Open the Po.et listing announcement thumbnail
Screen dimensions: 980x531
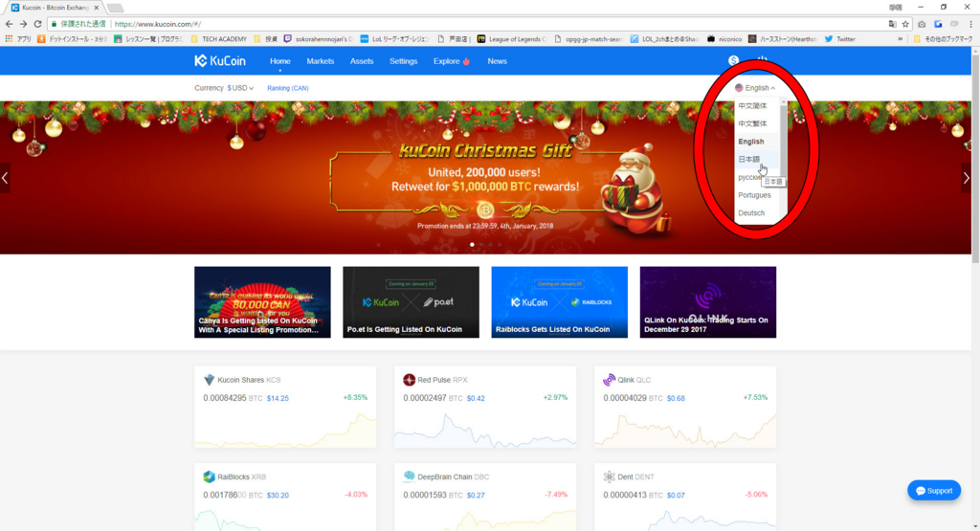pos(412,302)
